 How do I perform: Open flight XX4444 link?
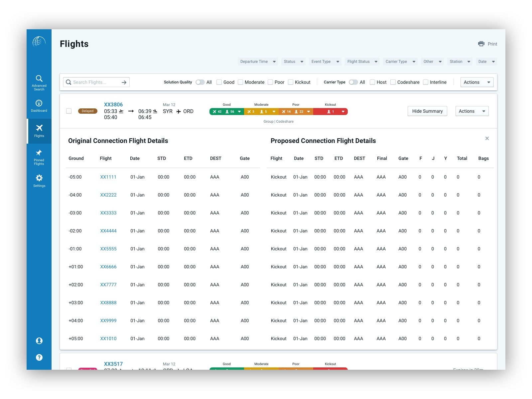pos(108,231)
